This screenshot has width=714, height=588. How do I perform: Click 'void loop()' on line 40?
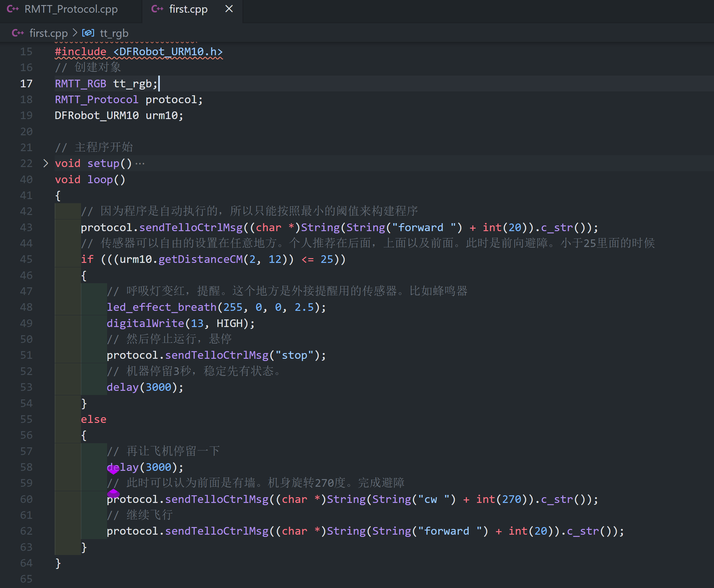pyautogui.click(x=90, y=179)
